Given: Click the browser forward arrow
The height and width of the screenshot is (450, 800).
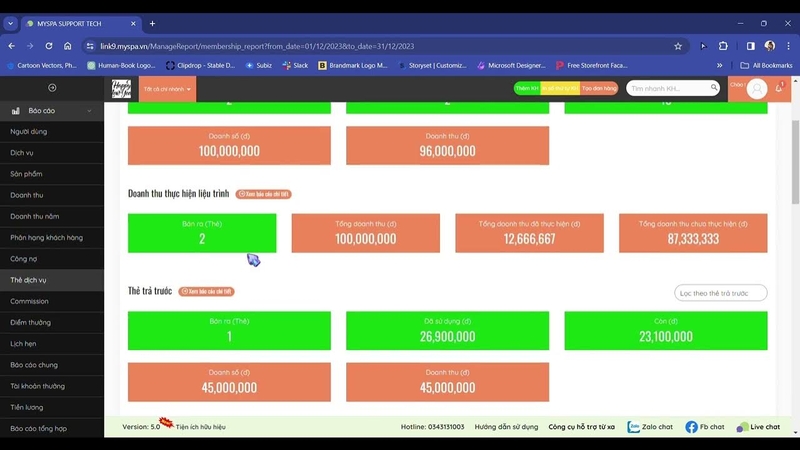Looking at the screenshot, I should pos(30,46).
